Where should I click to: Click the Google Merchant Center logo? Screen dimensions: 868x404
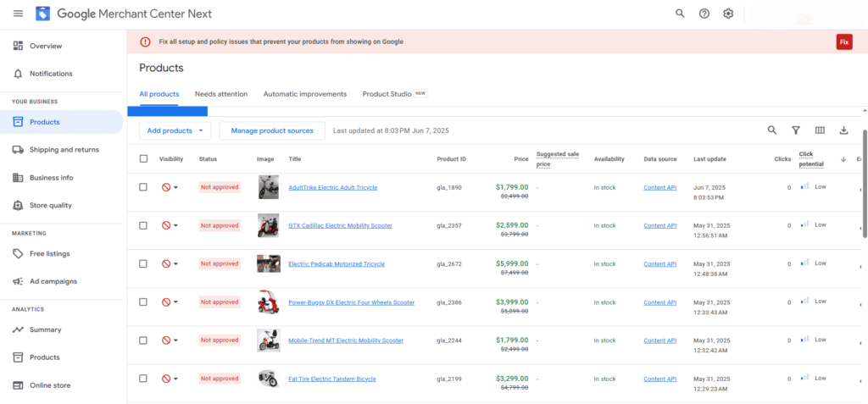43,14
